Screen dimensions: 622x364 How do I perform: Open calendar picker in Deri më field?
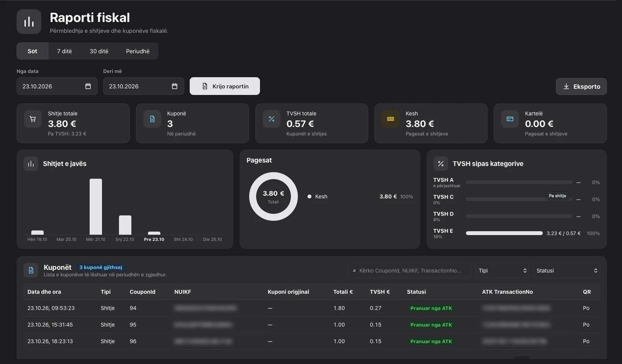(x=175, y=86)
